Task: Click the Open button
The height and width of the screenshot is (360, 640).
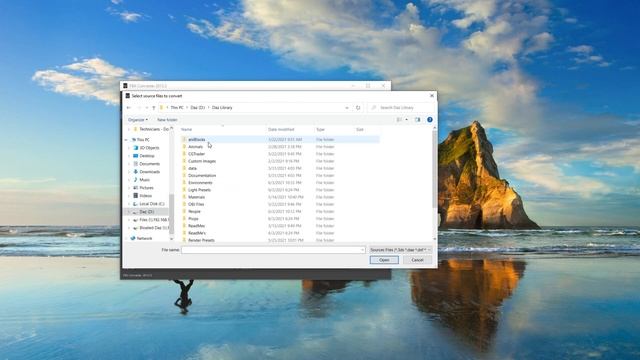Action: point(384,260)
